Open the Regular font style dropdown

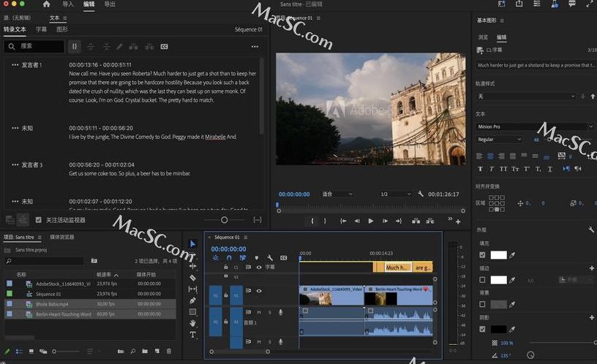tap(499, 139)
